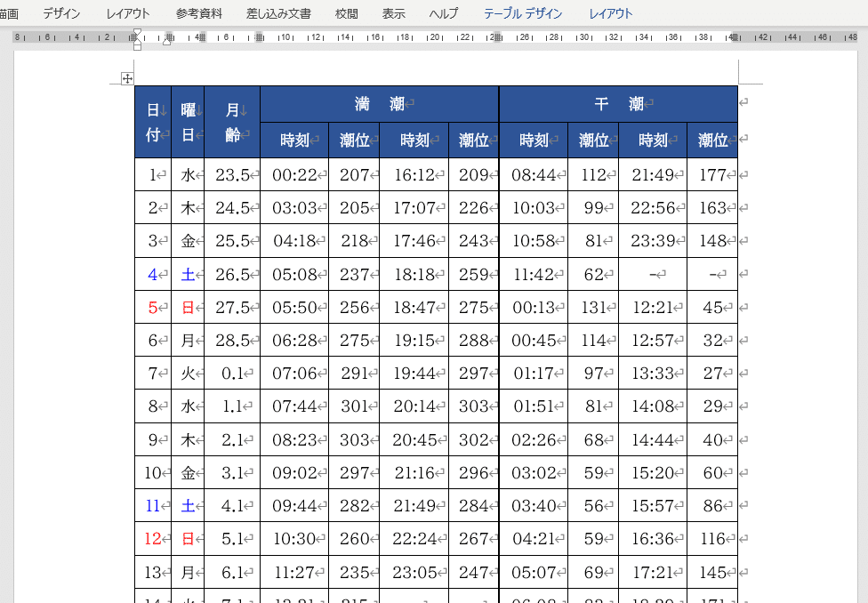The image size is (868, 603).
Task: Click the 月齢 header cell
Action: click(x=232, y=122)
